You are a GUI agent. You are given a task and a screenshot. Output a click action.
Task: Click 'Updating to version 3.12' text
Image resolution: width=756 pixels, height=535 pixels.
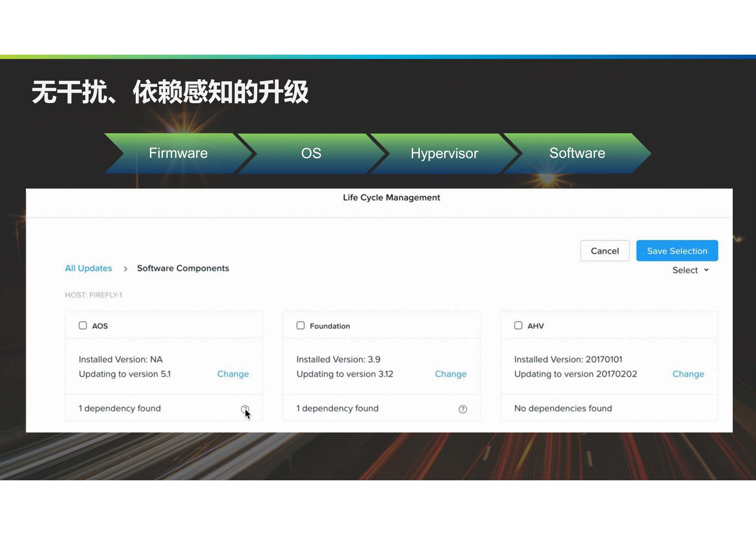coord(345,374)
